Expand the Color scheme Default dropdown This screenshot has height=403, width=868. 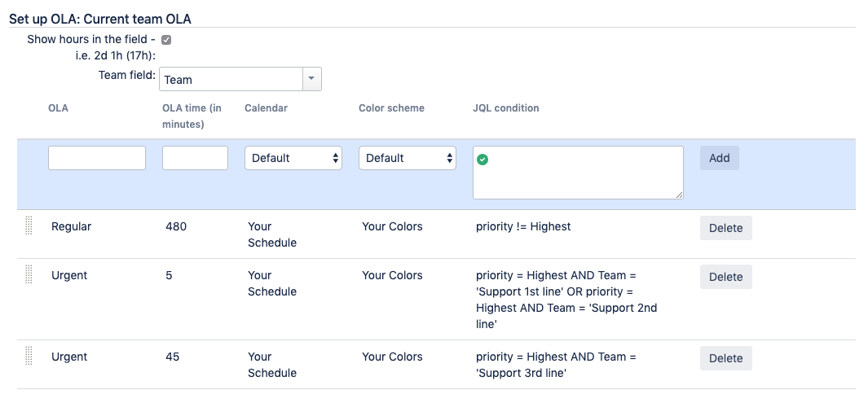(x=408, y=158)
